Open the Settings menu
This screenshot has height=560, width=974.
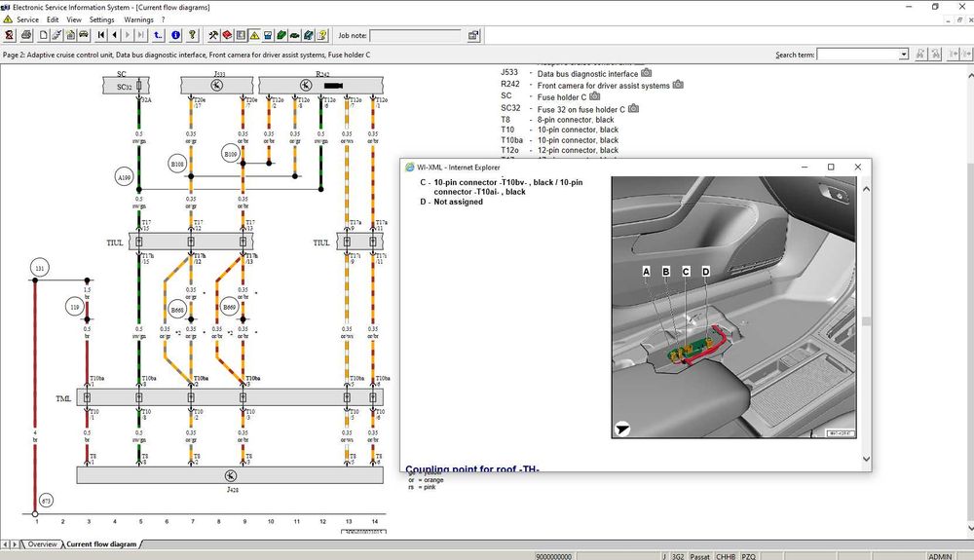tap(101, 19)
